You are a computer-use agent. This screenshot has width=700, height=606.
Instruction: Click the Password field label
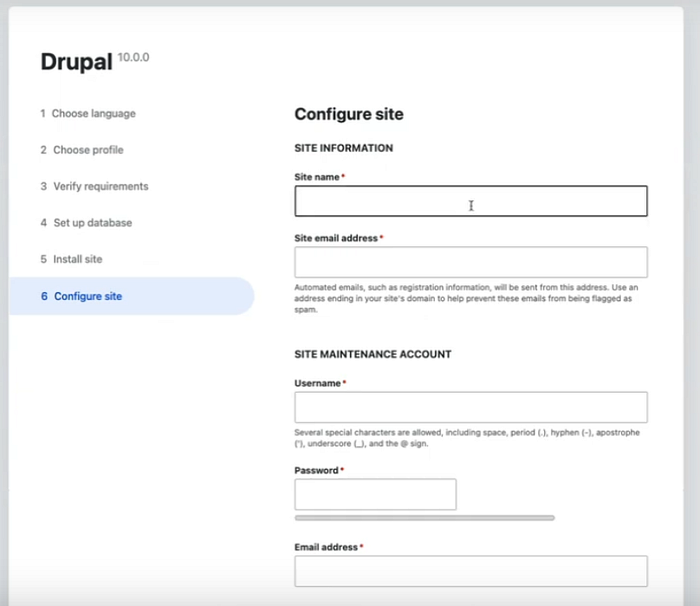coord(316,470)
